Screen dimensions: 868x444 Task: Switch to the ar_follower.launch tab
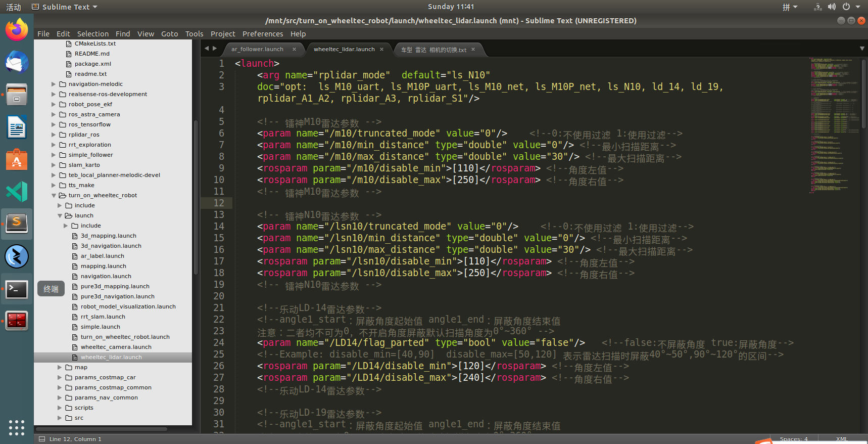tap(257, 49)
